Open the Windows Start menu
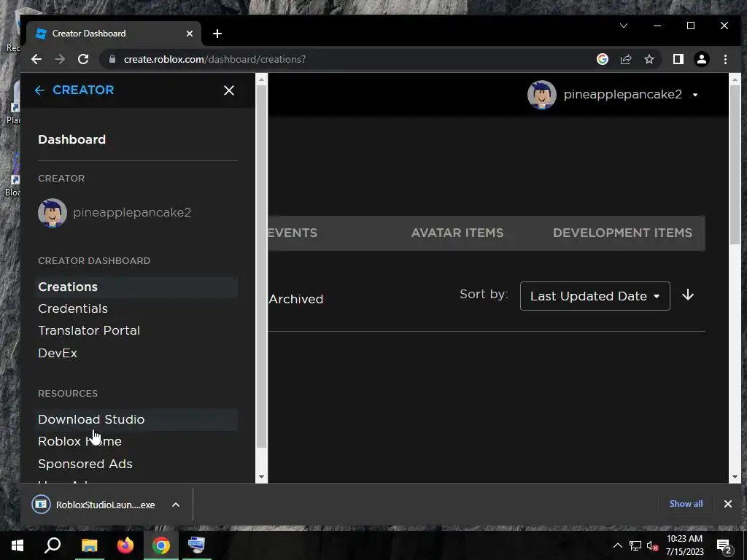The height and width of the screenshot is (560, 747). pos(18,545)
